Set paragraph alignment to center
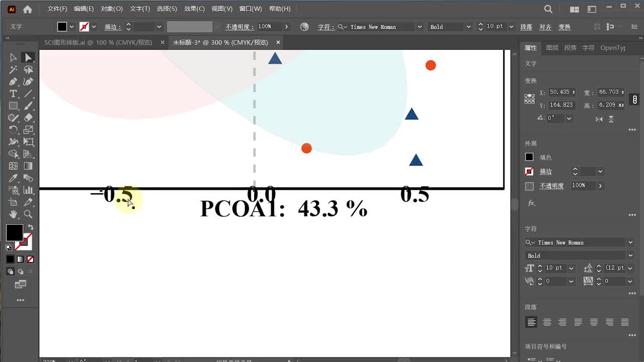This screenshot has width=644, height=362. point(547,322)
